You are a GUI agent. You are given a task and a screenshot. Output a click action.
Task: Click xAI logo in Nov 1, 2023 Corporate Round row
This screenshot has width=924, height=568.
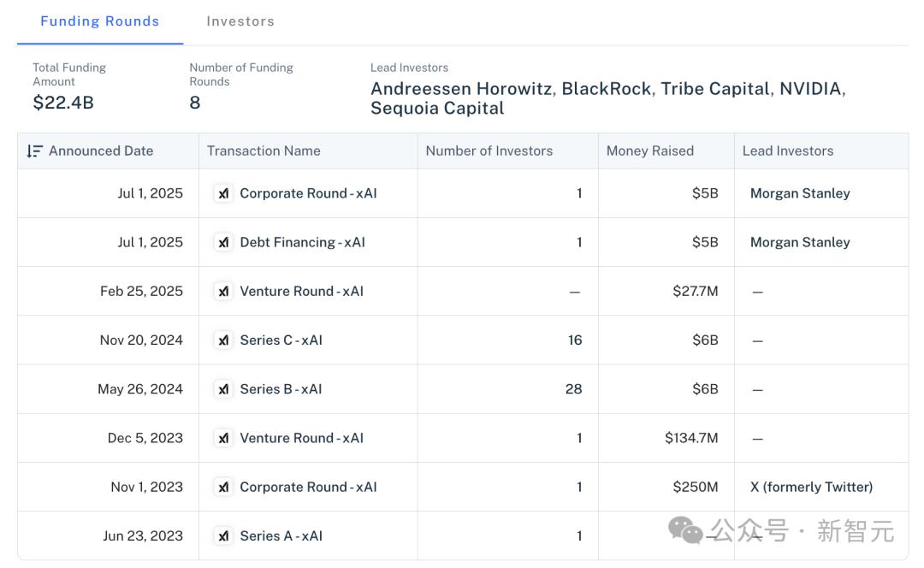point(222,487)
